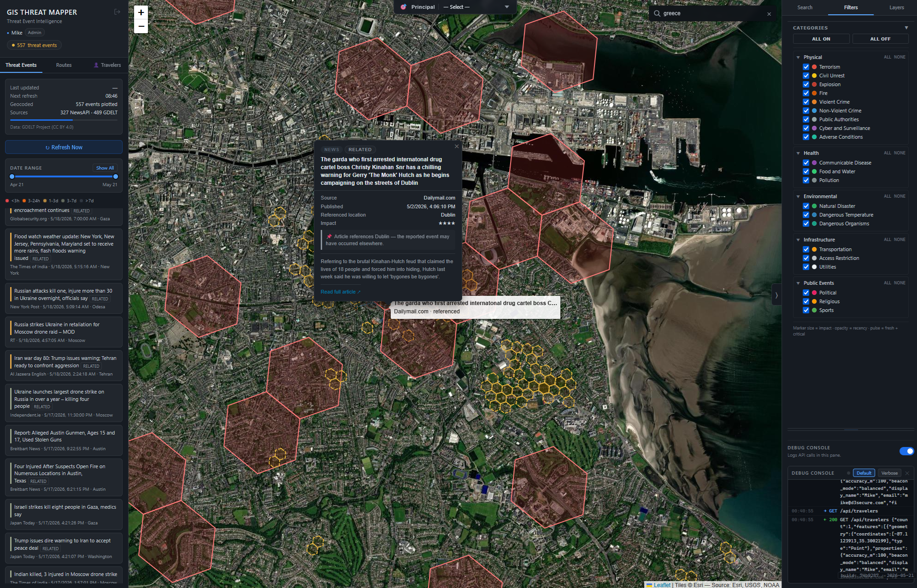Image resolution: width=917 pixels, height=588 pixels.
Task: Click the logout icon next to GIS Threat Mapper
Action: tap(117, 12)
